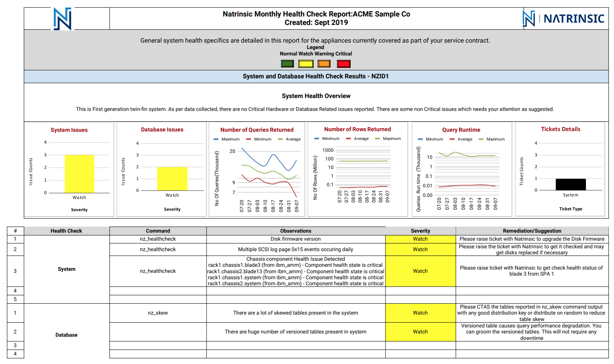Click the Health Check column header
The height and width of the screenshot is (364, 614).
(66, 231)
